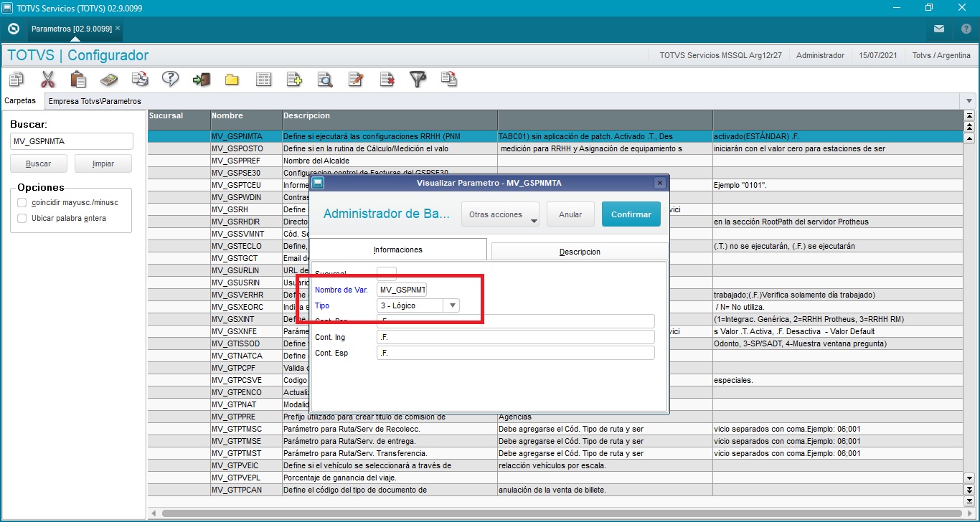Click the Cont. Ing input field
The height and width of the screenshot is (522, 980).
click(x=516, y=337)
